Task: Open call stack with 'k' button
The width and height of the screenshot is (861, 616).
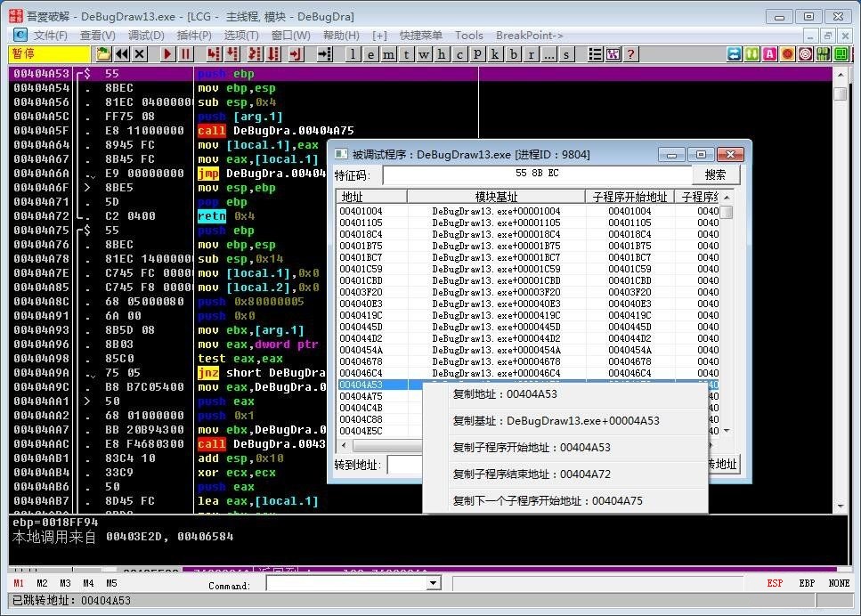Action: pyautogui.click(x=495, y=53)
